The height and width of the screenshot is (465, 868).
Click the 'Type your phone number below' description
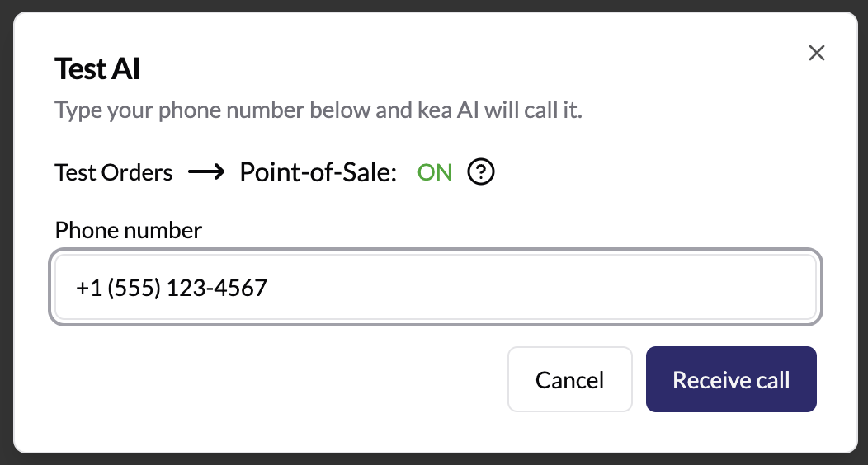coord(318,110)
